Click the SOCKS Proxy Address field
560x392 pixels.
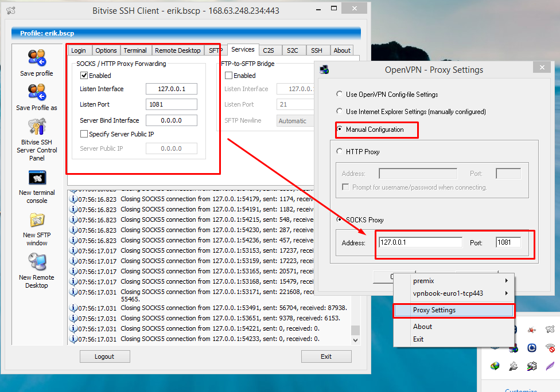tap(421, 242)
